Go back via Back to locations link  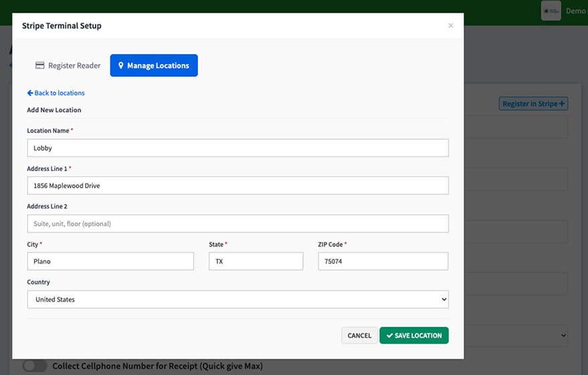click(x=56, y=93)
